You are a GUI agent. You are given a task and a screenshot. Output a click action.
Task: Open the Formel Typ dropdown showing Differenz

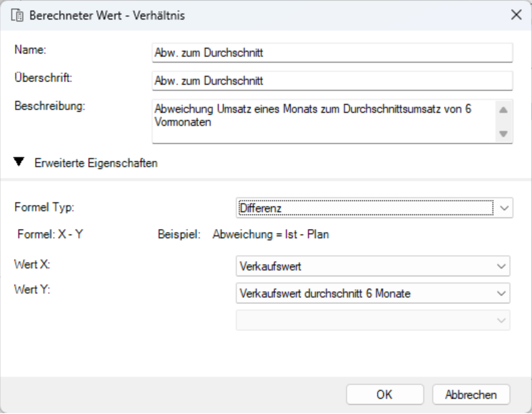pos(374,208)
